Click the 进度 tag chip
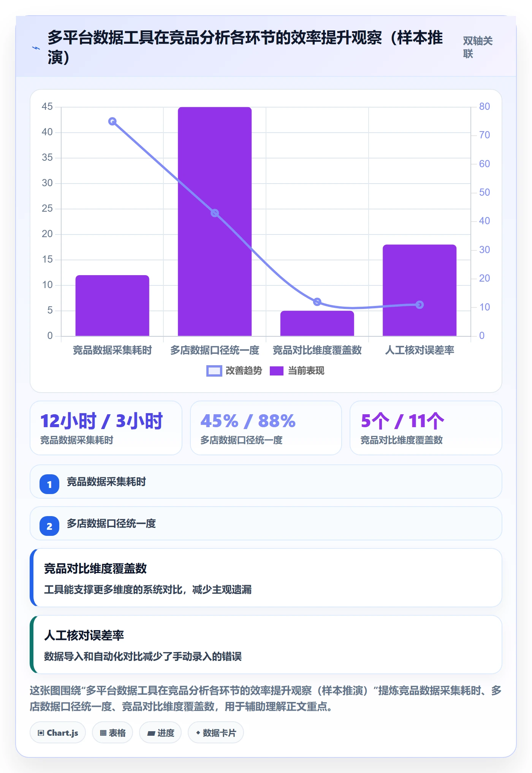Image resolution: width=532 pixels, height=773 pixels. (x=160, y=733)
